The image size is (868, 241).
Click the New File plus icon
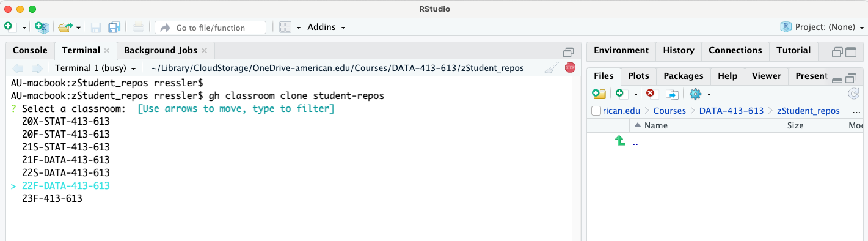pos(8,27)
